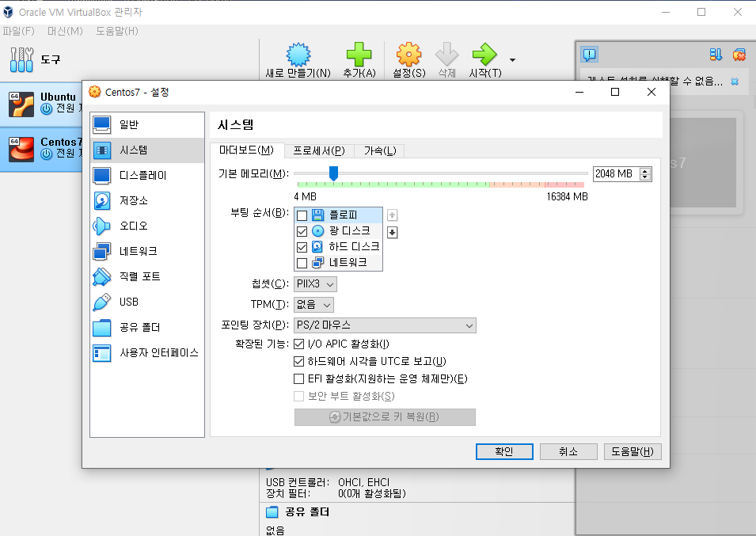756x536 pixels.
Task: Click the OK (확인) button
Action: 504,451
